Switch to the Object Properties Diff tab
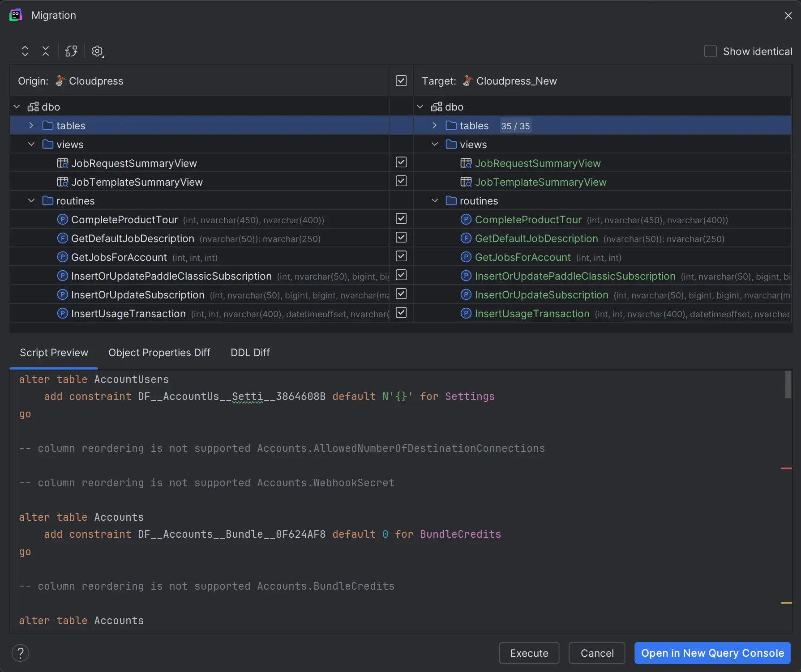The width and height of the screenshot is (801, 672). (159, 353)
